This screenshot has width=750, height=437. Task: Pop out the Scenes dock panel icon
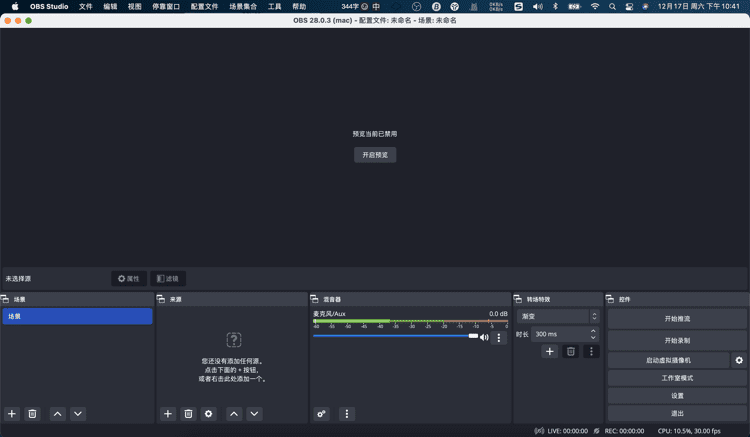5,299
